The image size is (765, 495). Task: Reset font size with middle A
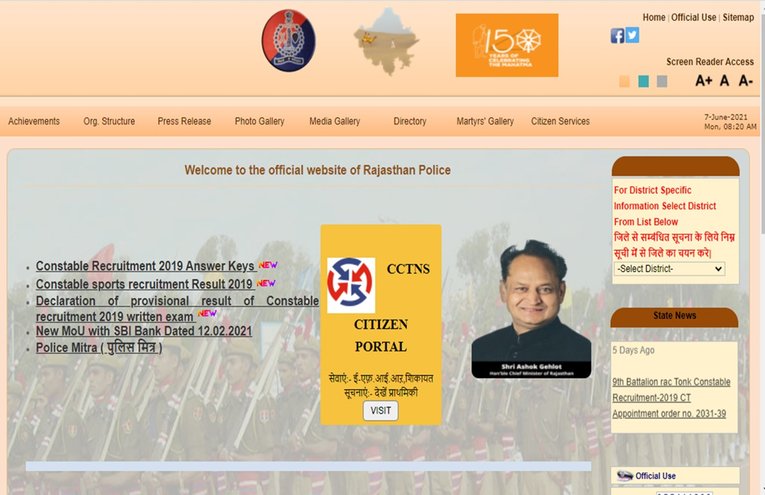pos(725,80)
